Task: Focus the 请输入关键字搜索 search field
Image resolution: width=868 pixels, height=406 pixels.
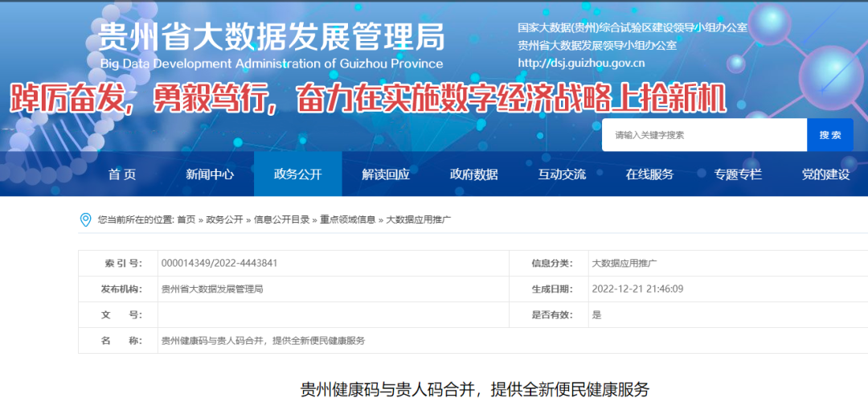Action: [x=704, y=135]
